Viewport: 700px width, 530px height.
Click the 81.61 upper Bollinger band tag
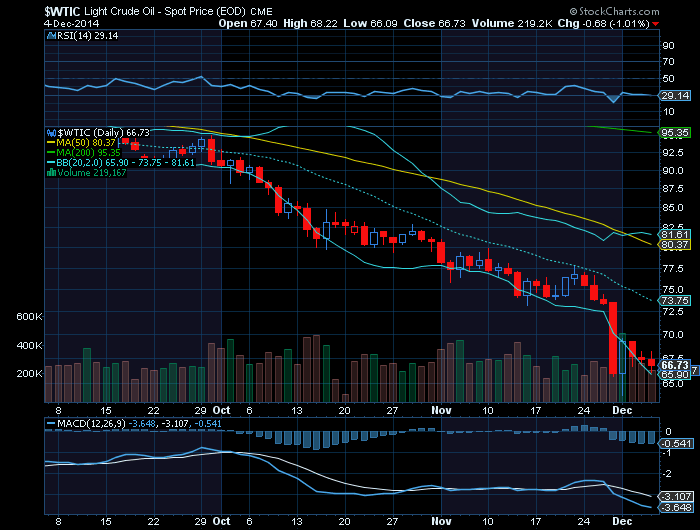[x=675, y=235]
